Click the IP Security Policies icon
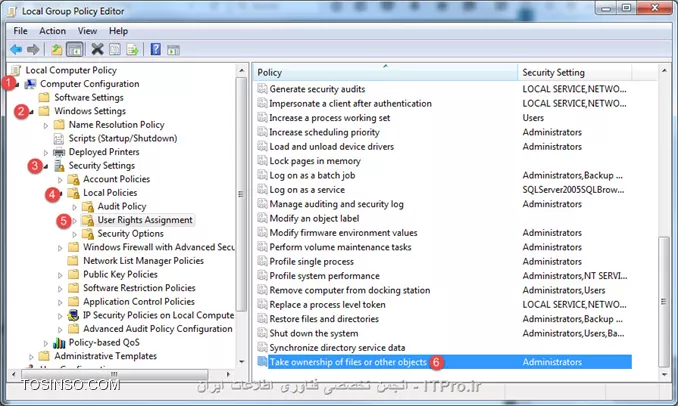Image resolution: width=678 pixels, height=406 pixels. tap(74, 315)
